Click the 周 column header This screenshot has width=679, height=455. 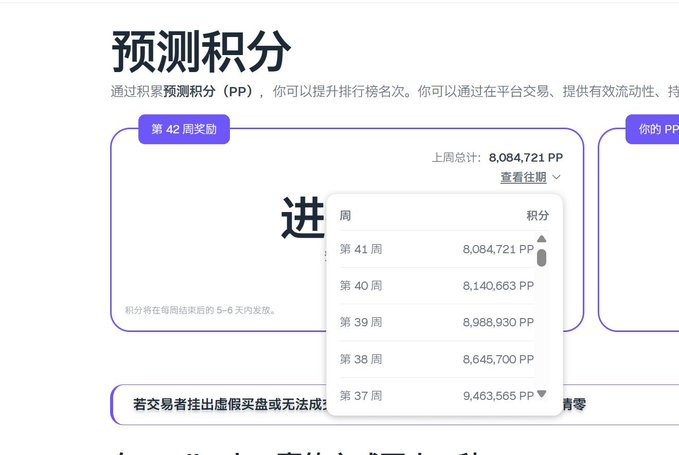(x=345, y=215)
